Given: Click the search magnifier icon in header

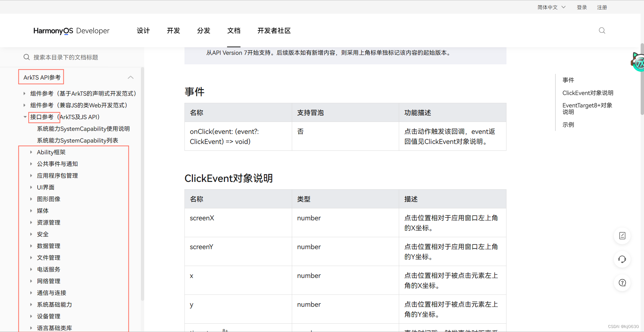Looking at the screenshot, I should click(x=602, y=30).
